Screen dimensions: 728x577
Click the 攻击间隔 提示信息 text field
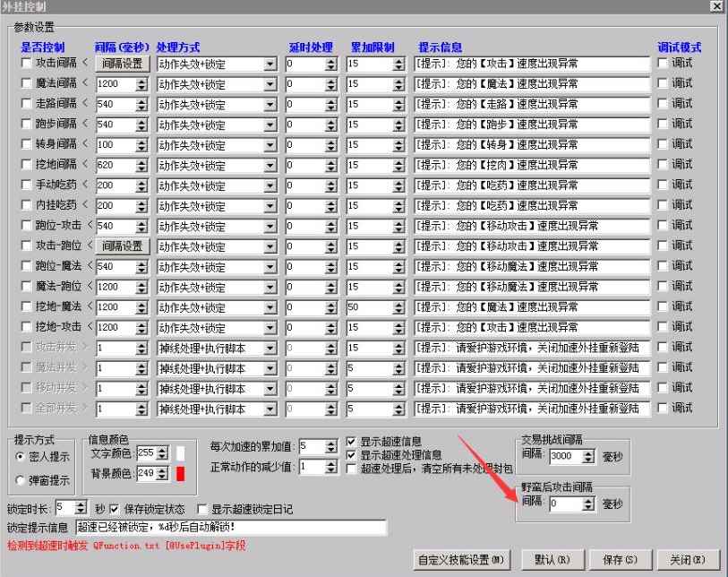point(532,65)
